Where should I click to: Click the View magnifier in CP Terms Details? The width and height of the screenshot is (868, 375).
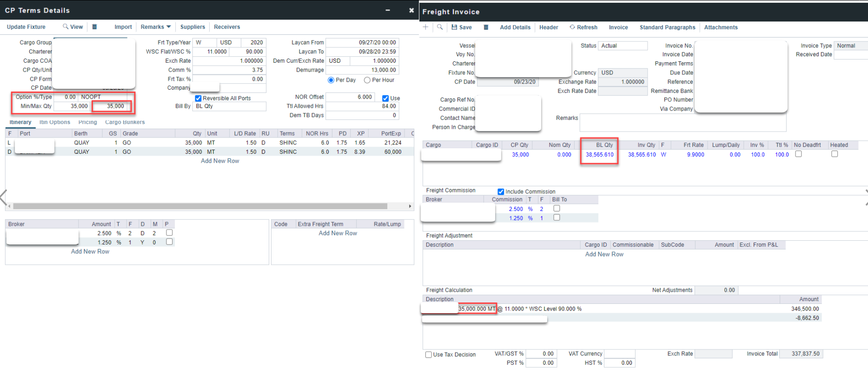point(73,27)
